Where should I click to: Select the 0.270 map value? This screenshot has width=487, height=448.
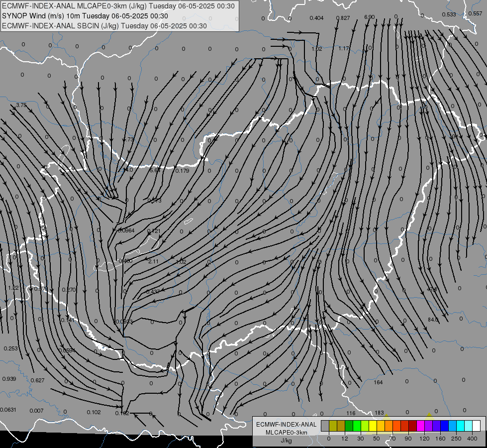click(69, 290)
